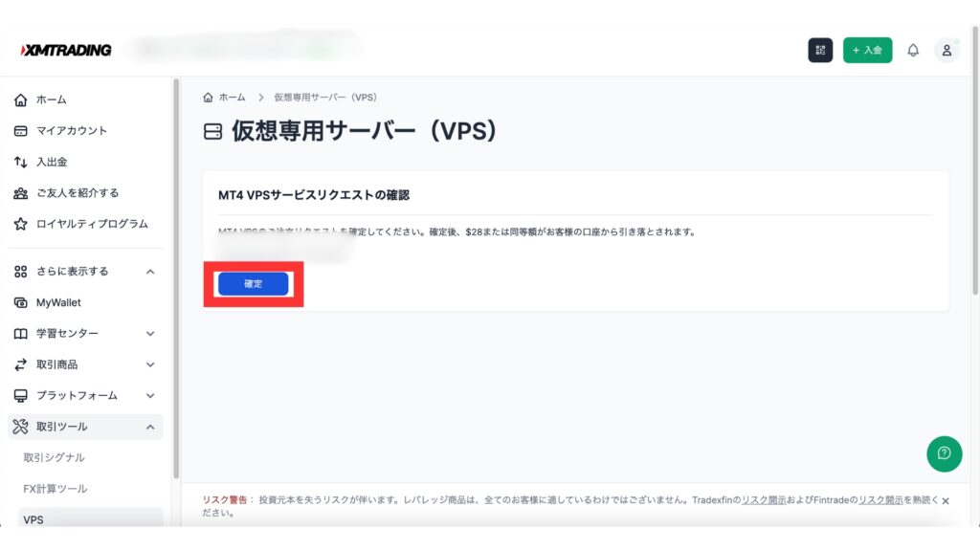Click the sidebar vertical scrollbar

(175, 277)
